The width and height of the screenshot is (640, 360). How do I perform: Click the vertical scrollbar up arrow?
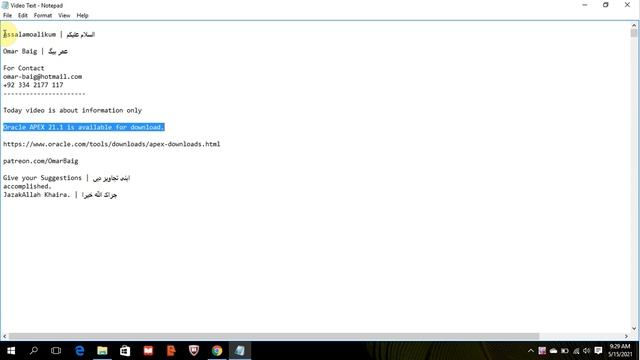633,25
